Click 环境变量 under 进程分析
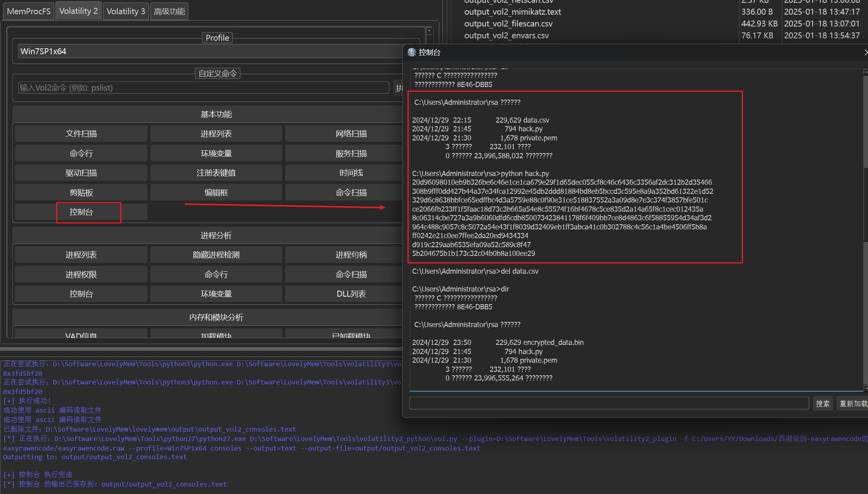Screen dimensions: 868x494 216,294
